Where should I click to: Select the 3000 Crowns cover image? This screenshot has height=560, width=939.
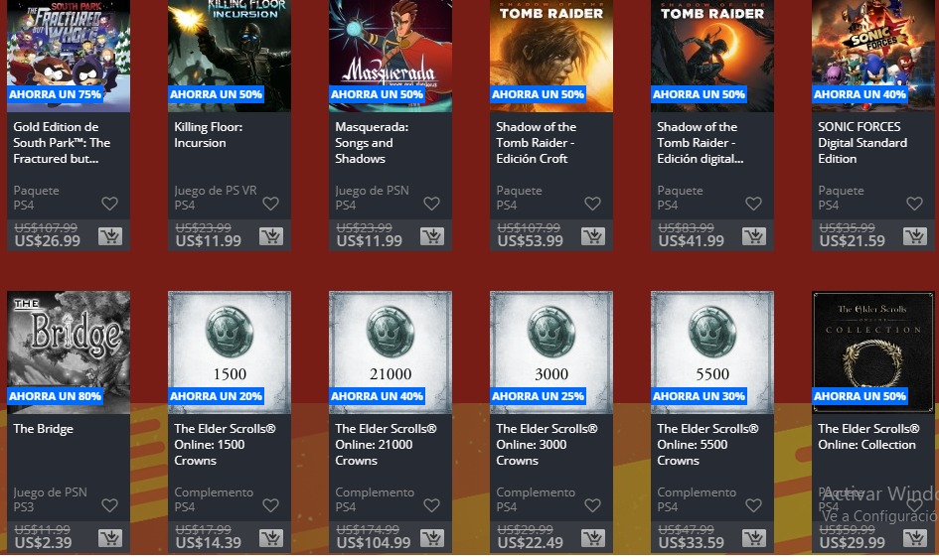pos(551,352)
